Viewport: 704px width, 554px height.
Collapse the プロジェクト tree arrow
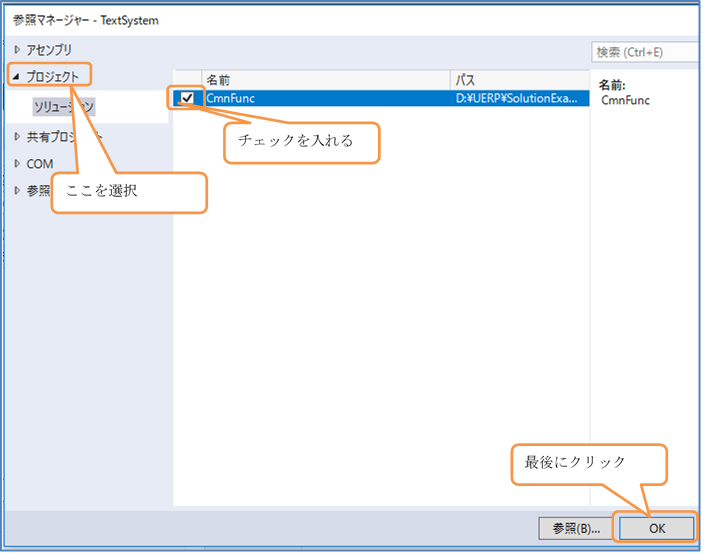[x=16, y=76]
